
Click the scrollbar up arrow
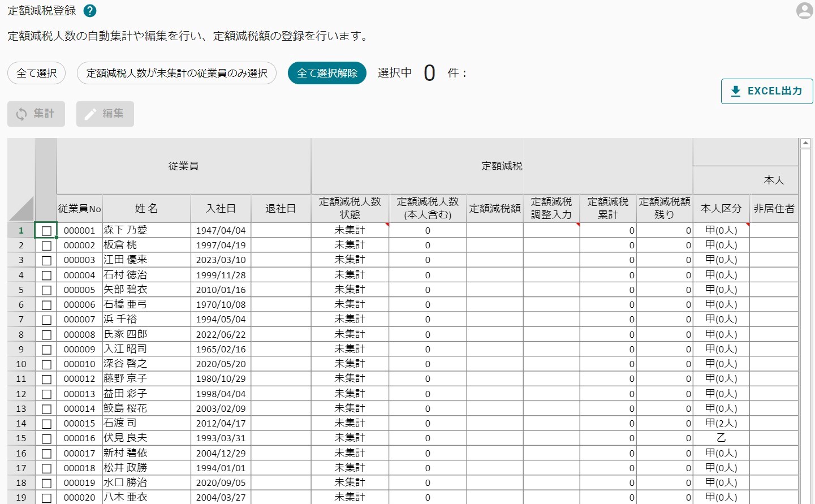coord(806,144)
